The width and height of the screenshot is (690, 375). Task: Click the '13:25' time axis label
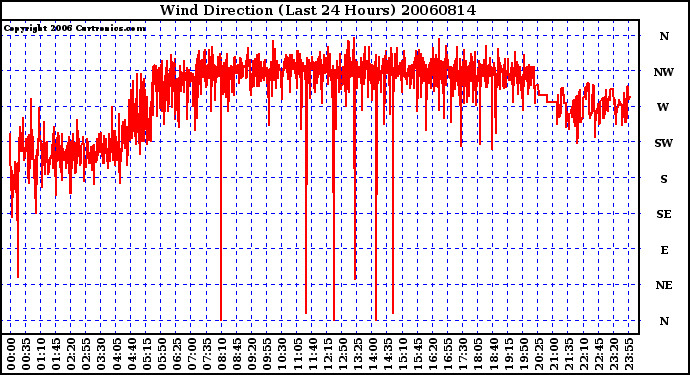357,354
